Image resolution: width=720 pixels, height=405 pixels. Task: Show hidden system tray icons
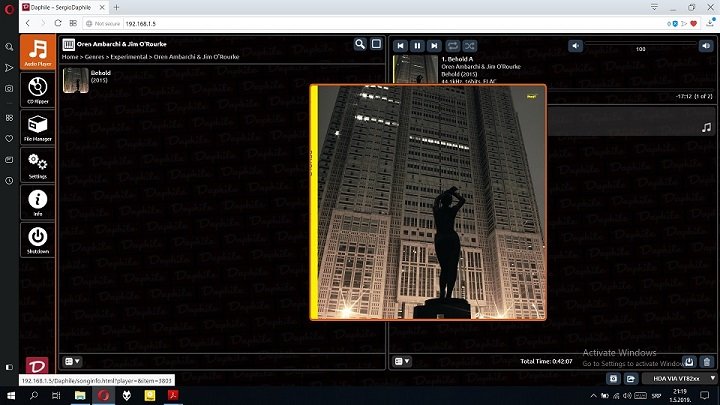tap(593, 396)
